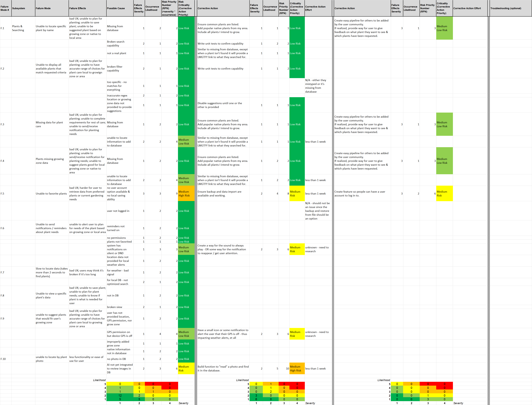Click the Plants & Searching subsystem cell
Screen dimensions: 532x405
click(x=23, y=28)
